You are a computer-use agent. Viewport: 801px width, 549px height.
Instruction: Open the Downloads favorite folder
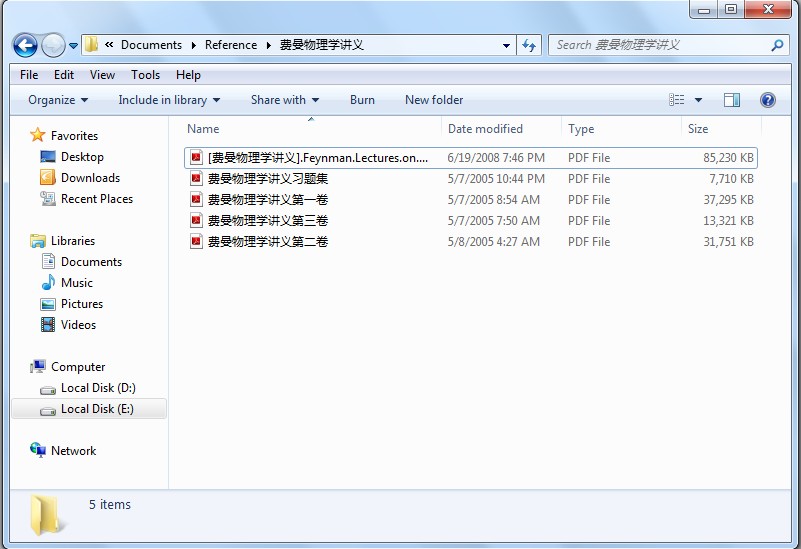90,178
